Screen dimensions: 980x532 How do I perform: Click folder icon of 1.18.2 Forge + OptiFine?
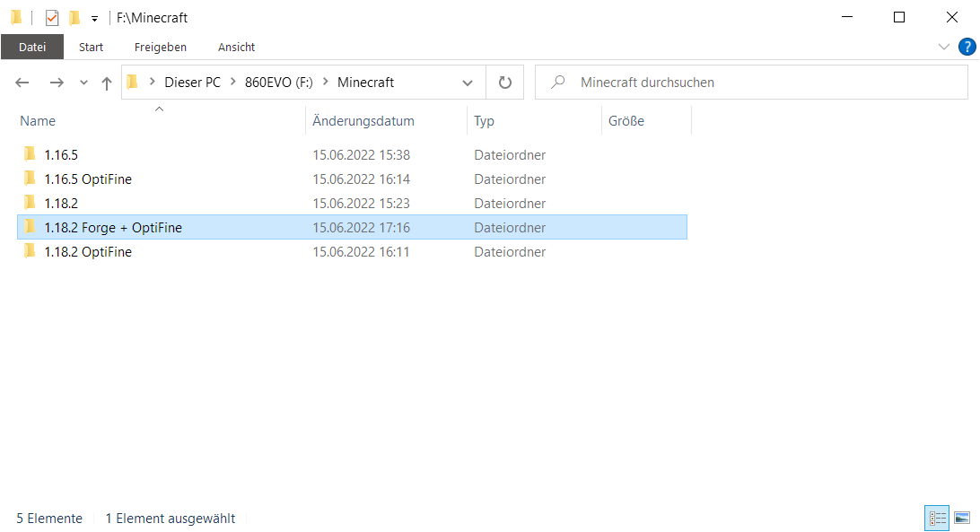click(x=30, y=226)
